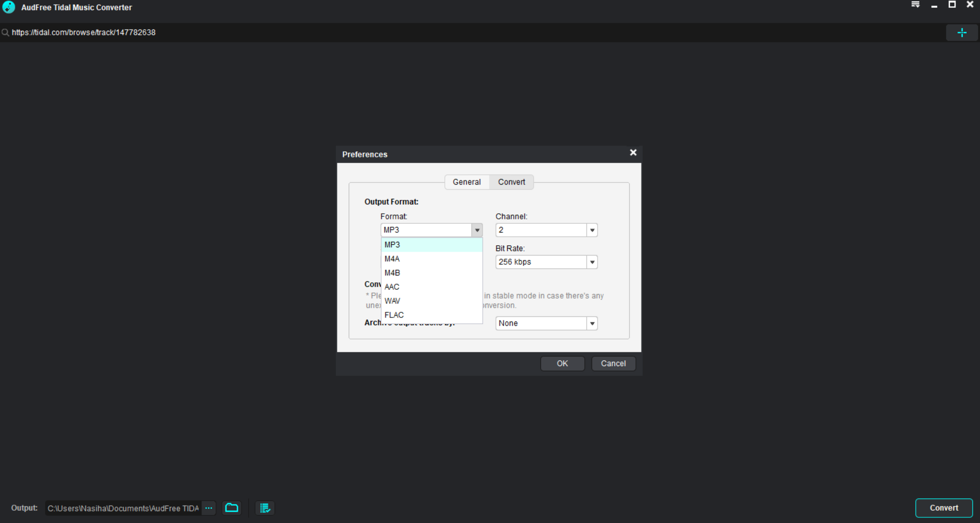Image resolution: width=980 pixels, height=523 pixels.
Task: Switch to the General tab
Action: click(467, 182)
